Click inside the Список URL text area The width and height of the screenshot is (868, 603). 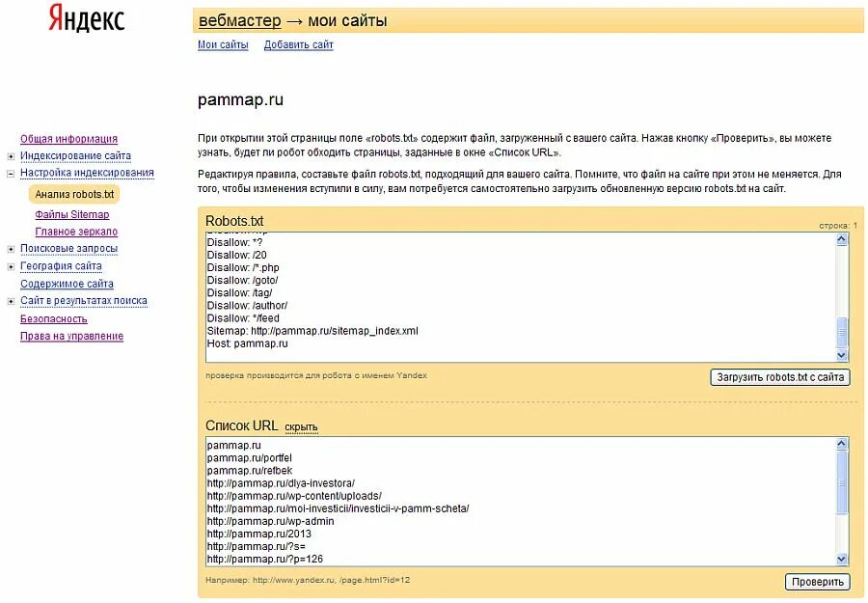point(521,502)
